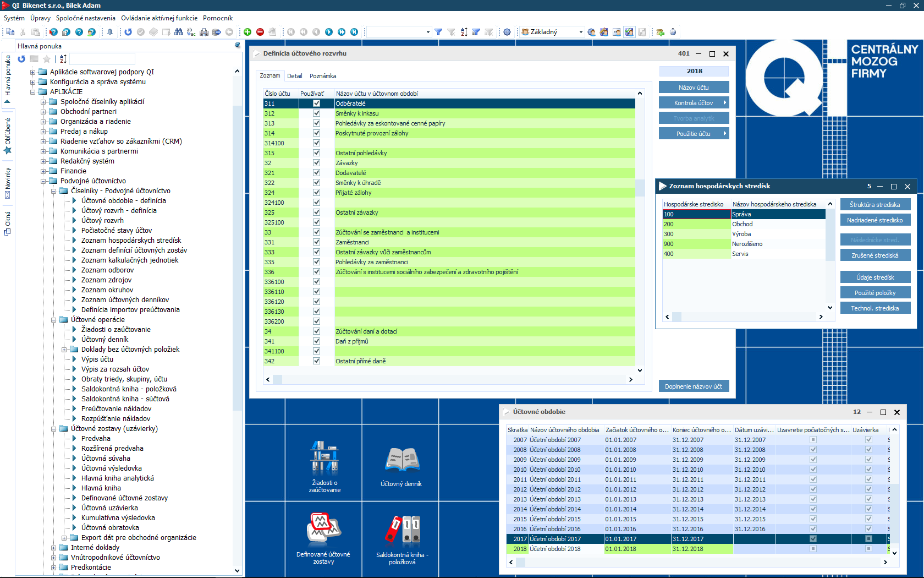The height and width of the screenshot is (578, 924).
Task: Click the Štruktúra strediska button
Action: pos(875,205)
